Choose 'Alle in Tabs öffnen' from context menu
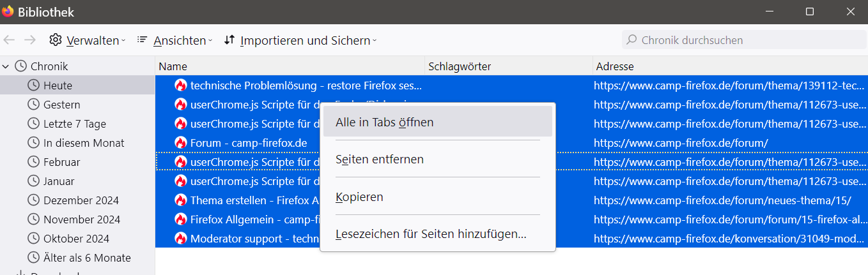868x275 pixels. [384, 122]
